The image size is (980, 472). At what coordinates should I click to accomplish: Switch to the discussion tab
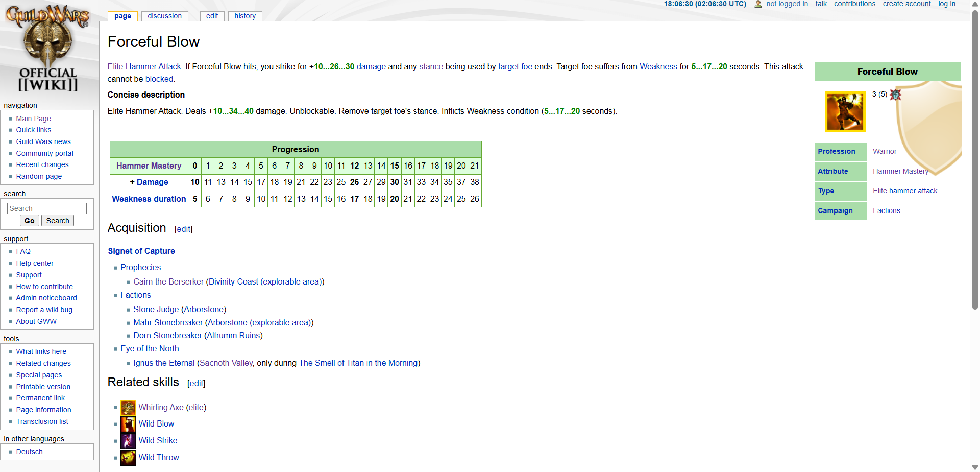pyautogui.click(x=164, y=16)
